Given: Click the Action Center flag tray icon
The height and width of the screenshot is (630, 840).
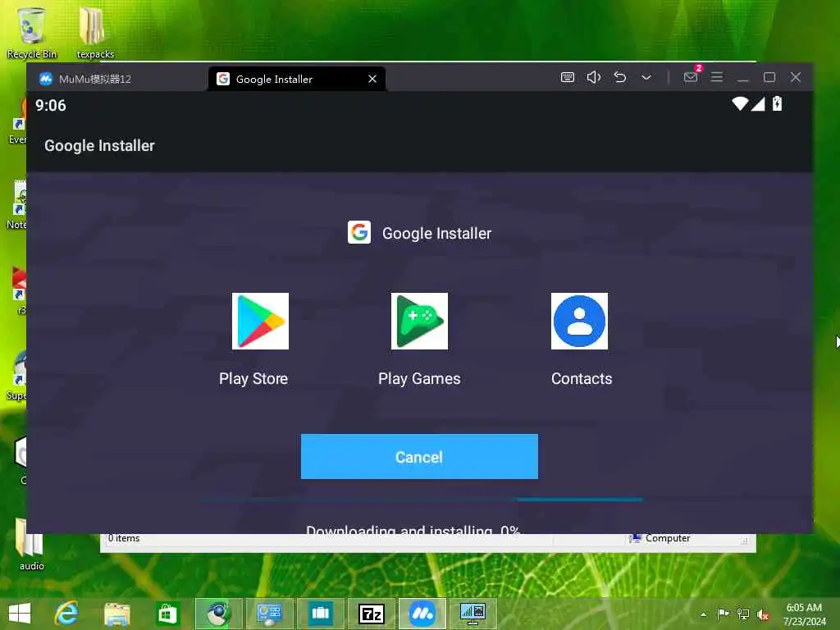Looking at the screenshot, I should pyautogui.click(x=723, y=614).
